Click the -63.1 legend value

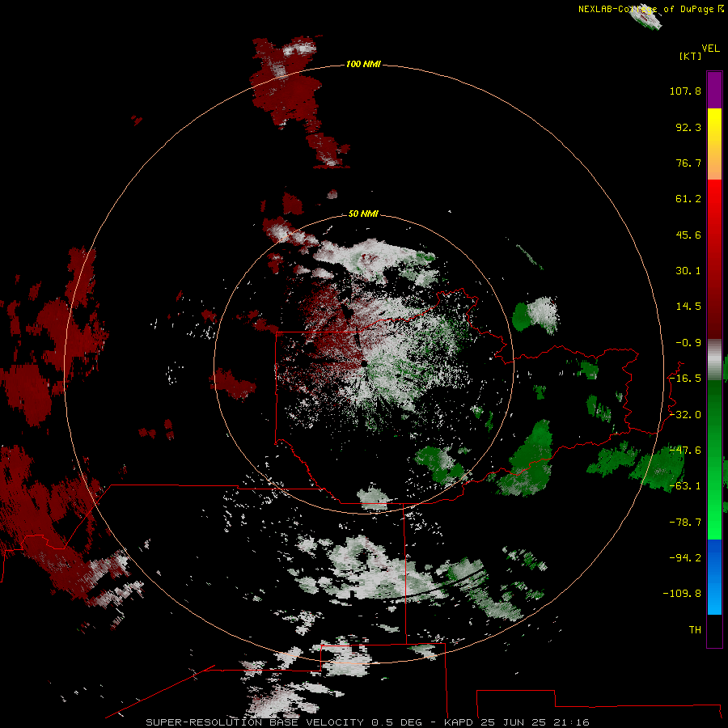click(685, 486)
